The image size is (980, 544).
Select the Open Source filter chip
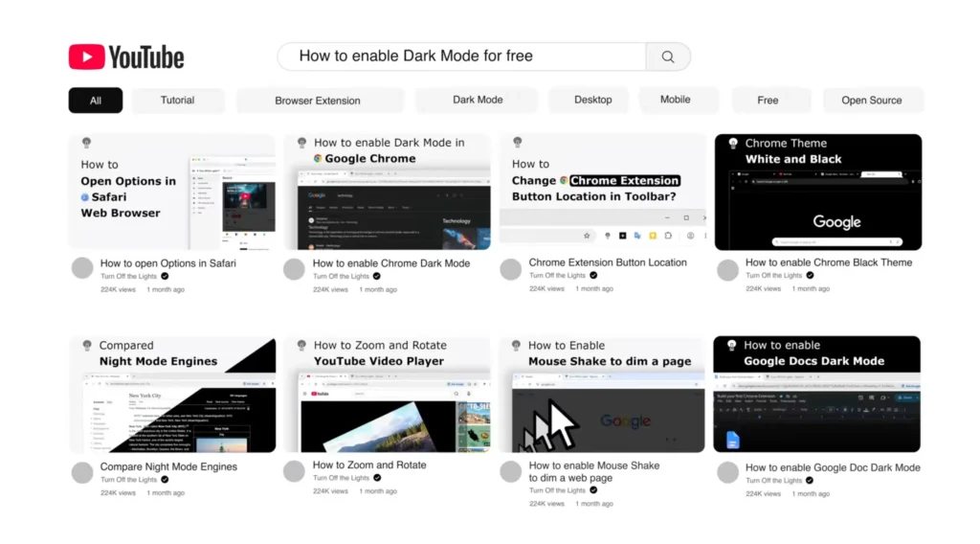(x=871, y=100)
